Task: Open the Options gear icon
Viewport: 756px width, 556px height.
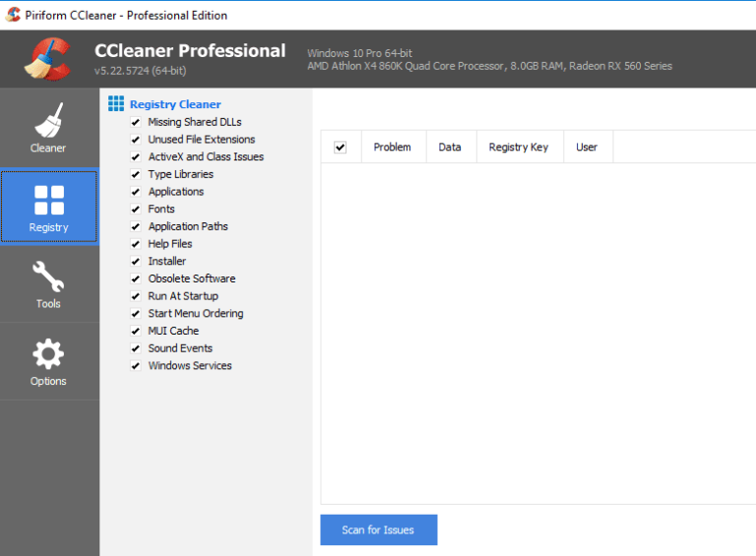Action: point(48,354)
